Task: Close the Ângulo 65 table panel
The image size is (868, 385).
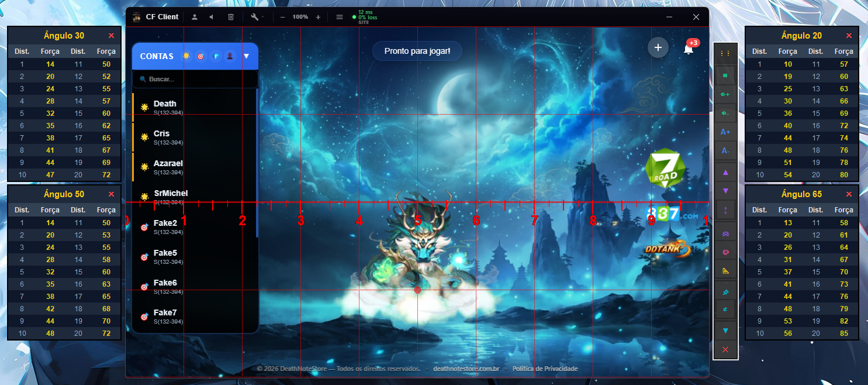Action: tap(849, 194)
